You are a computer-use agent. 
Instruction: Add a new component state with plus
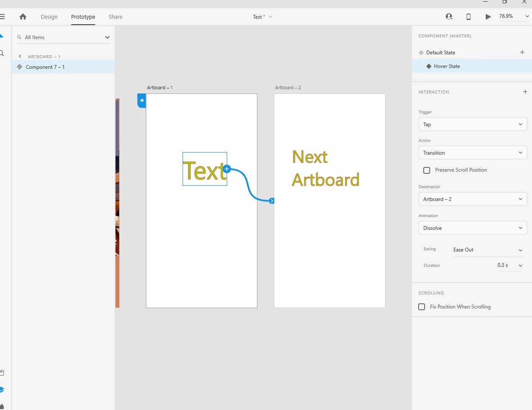click(x=522, y=52)
